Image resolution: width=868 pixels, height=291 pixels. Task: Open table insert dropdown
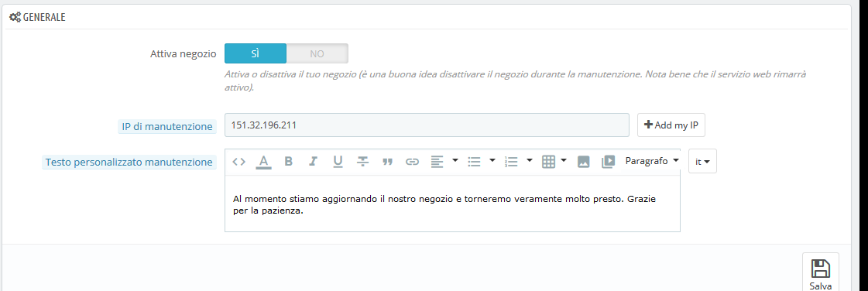(564, 161)
